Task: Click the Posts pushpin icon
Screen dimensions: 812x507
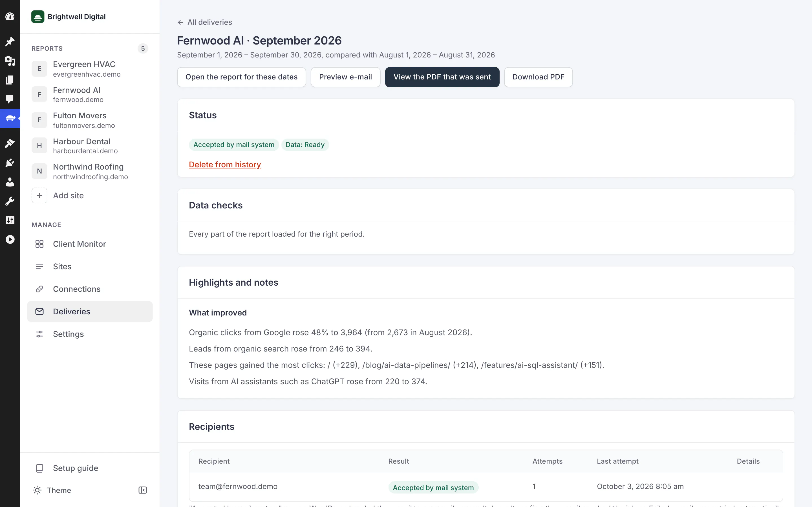Action: point(10,42)
